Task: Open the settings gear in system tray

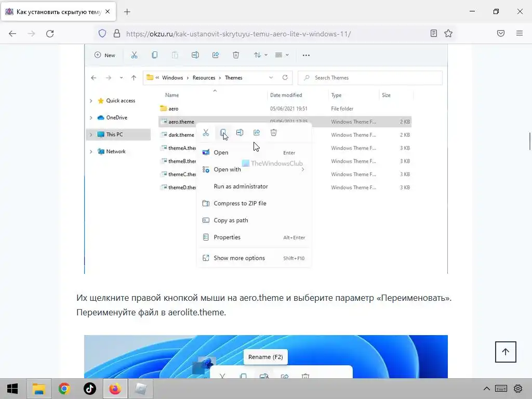Action: click(518, 389)
